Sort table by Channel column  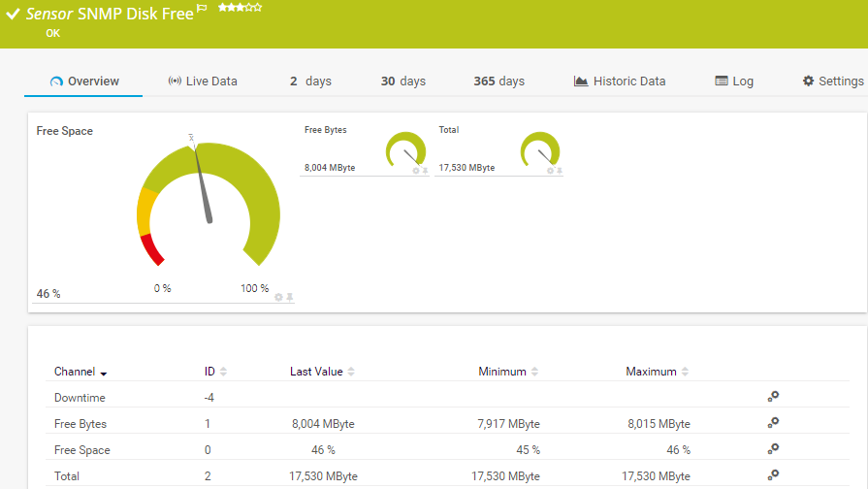[80, 372]
